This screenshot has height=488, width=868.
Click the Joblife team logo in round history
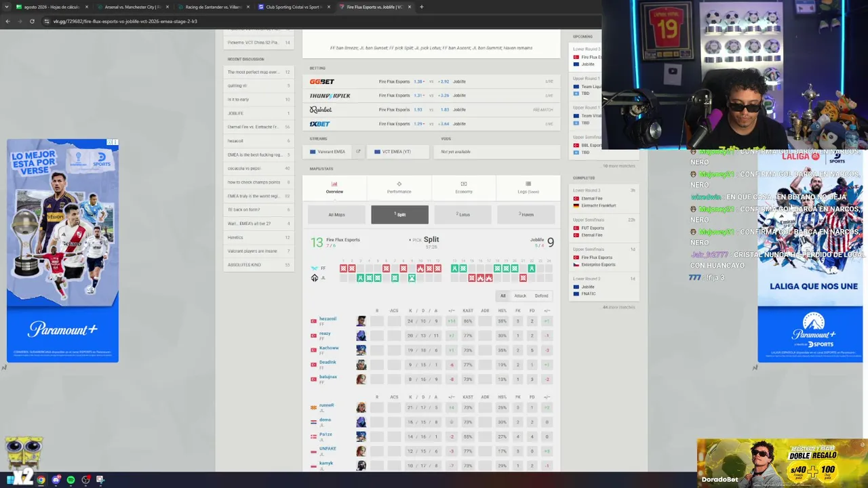(x=314, y=278)
